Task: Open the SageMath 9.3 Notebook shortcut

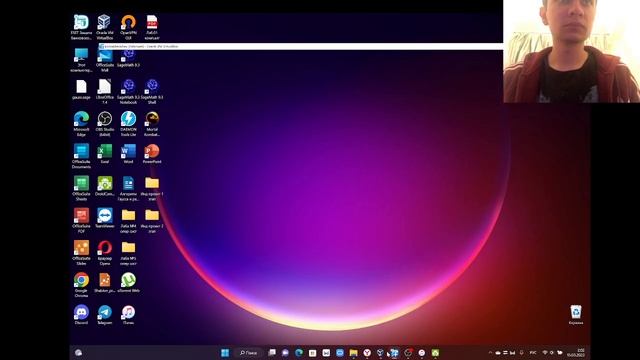Action: click(128, 91)
